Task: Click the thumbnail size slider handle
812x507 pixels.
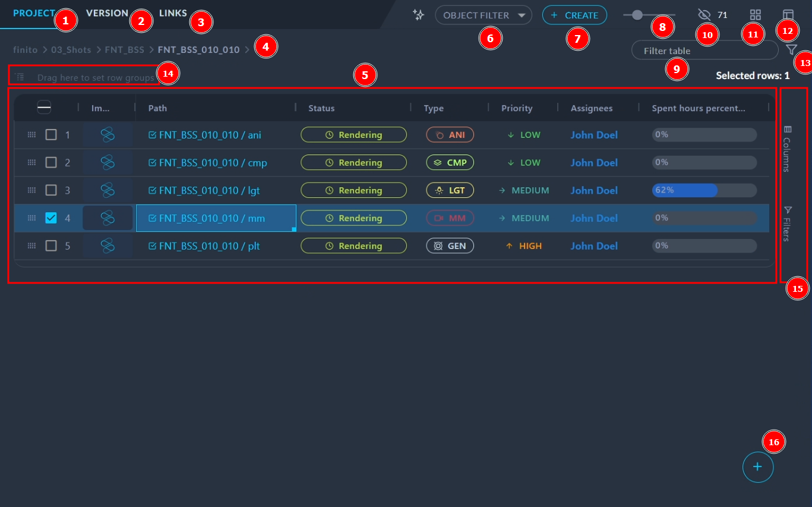Action: [637, 15]
